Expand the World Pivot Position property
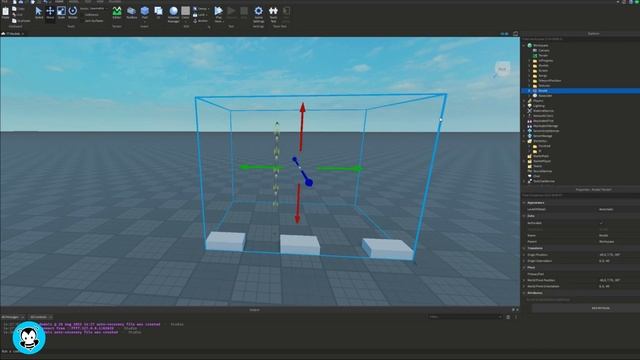The width and height of the screenshot is (640, 360). (524, 280)
